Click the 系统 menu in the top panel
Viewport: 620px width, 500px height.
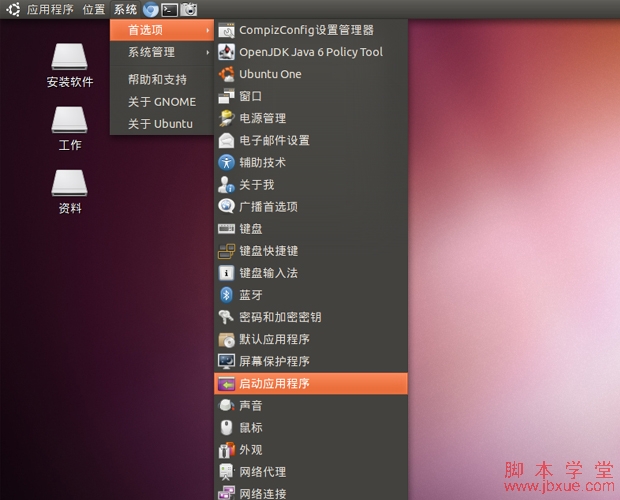125,9
